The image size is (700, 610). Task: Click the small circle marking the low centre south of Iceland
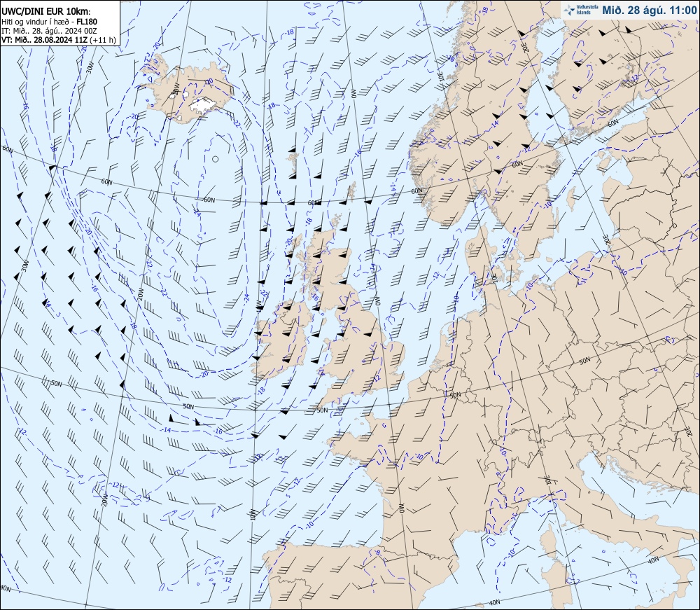pos(215,159)
